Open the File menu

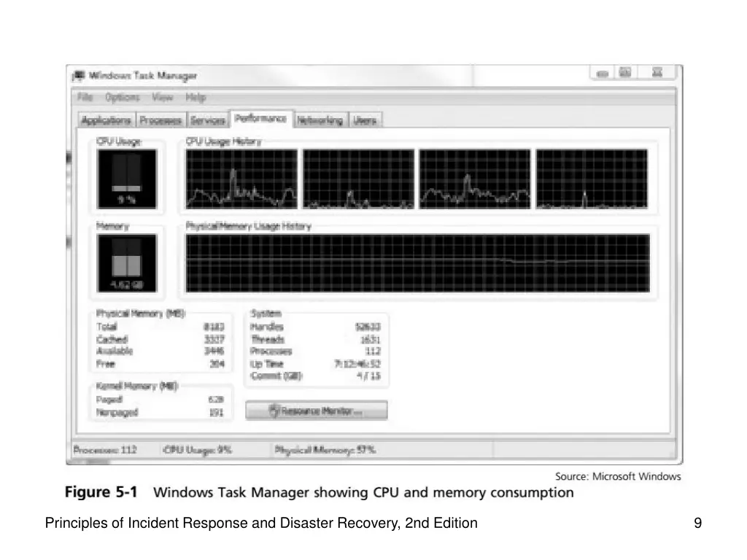click(85, 97)
